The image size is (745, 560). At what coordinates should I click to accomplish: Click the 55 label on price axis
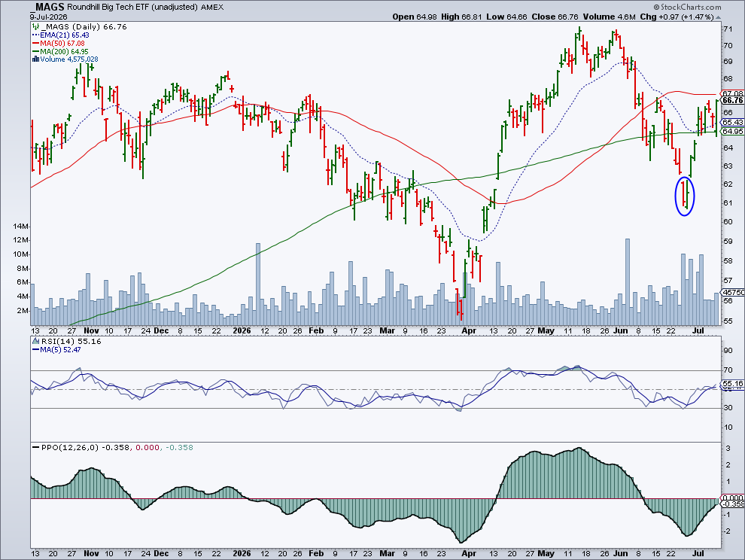pyautogui.click(x=728, y=321)
